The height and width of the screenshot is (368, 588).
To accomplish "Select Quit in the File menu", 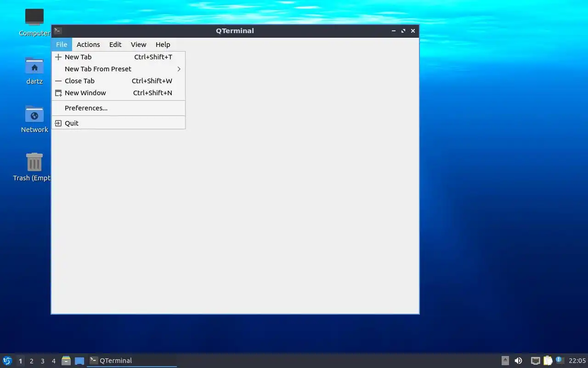I will (119, 123).
